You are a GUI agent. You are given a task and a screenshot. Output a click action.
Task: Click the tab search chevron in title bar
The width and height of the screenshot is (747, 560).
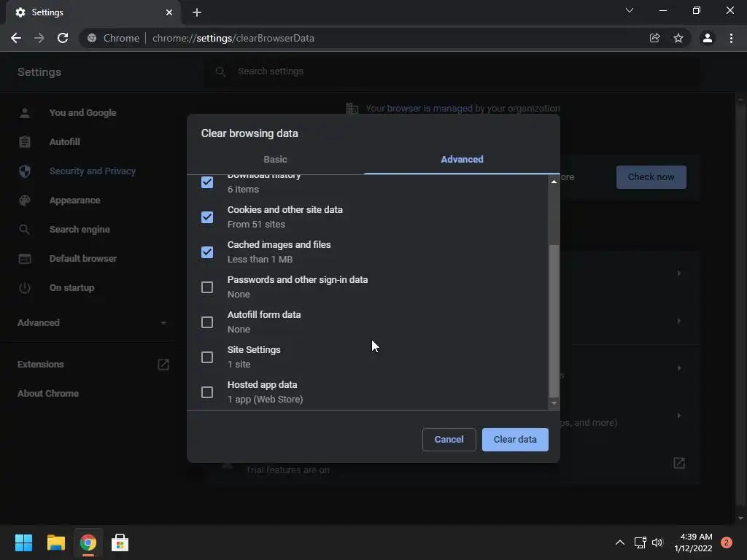tap(630, 10)
